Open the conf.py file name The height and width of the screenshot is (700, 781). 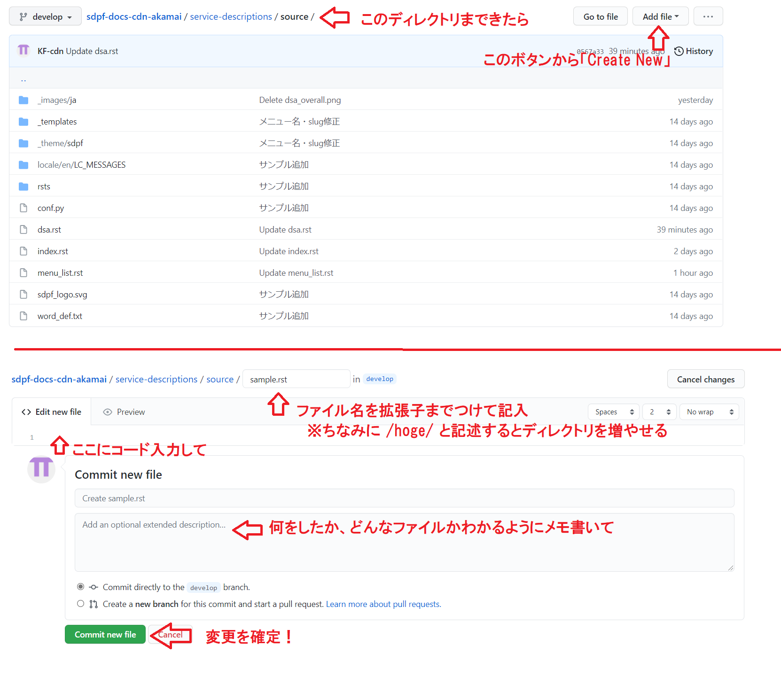(51, 208)
